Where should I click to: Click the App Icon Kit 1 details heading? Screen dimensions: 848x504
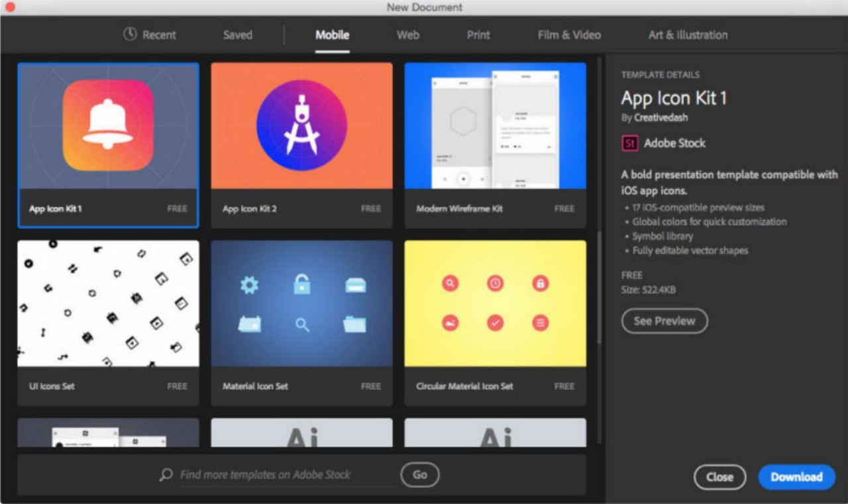point(674,98)
